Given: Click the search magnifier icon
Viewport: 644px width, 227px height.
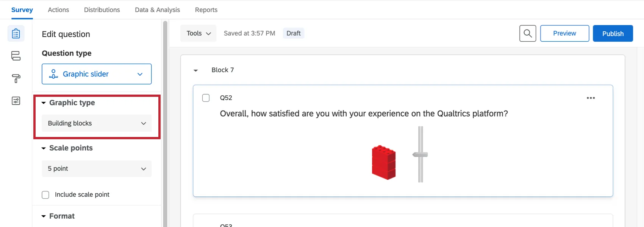Looking at the screenshot, I should click(x=528, y=33).
